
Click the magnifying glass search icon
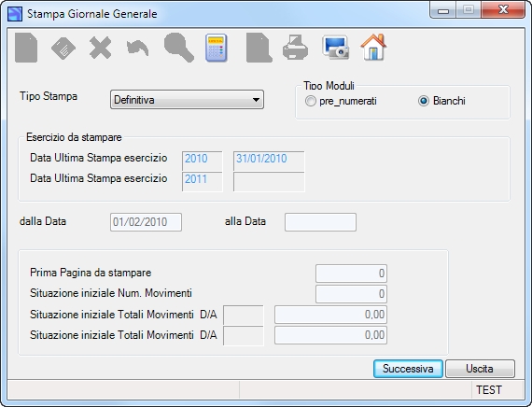pyautogui.click(x=179, y=48)
